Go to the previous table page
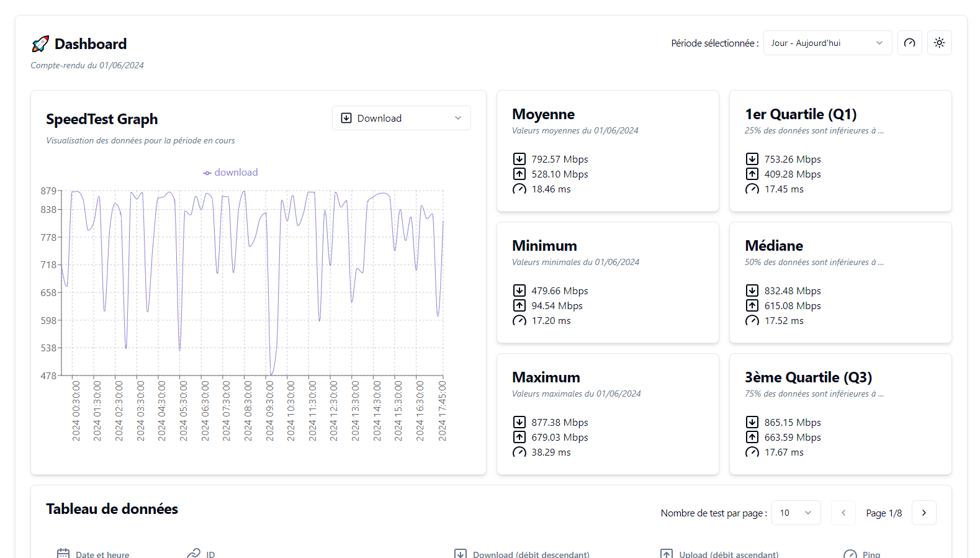The image size is (980, 558). (843, 513)
